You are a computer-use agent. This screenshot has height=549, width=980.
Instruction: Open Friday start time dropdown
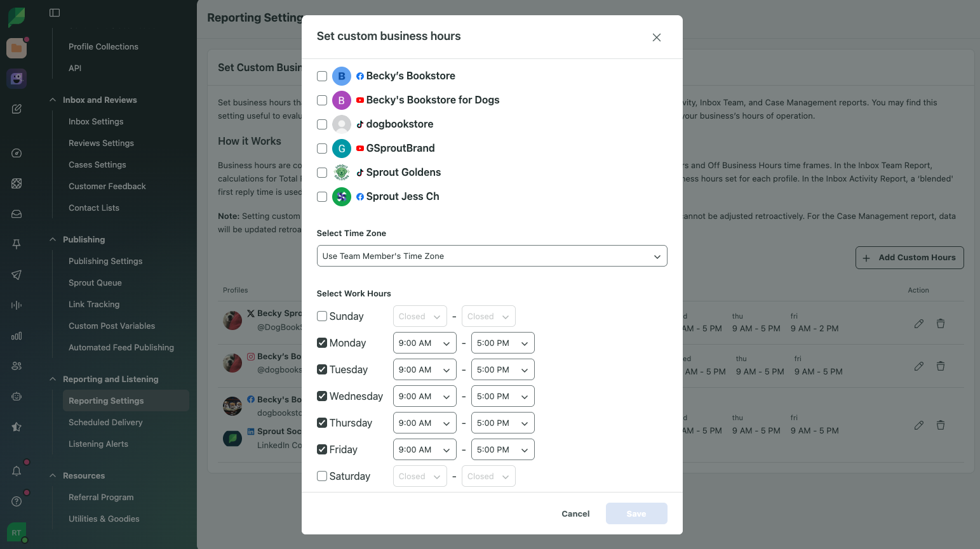pyautogui.click(x=424, y=449)
